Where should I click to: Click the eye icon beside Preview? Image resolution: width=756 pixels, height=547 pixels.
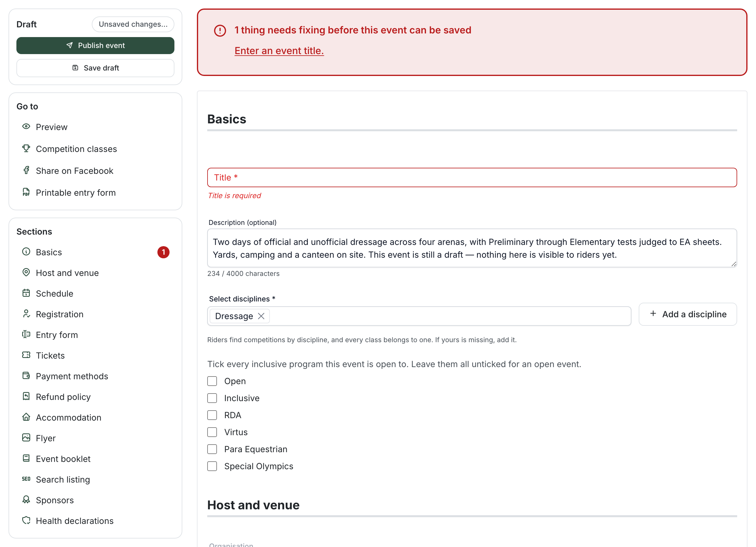26,127
